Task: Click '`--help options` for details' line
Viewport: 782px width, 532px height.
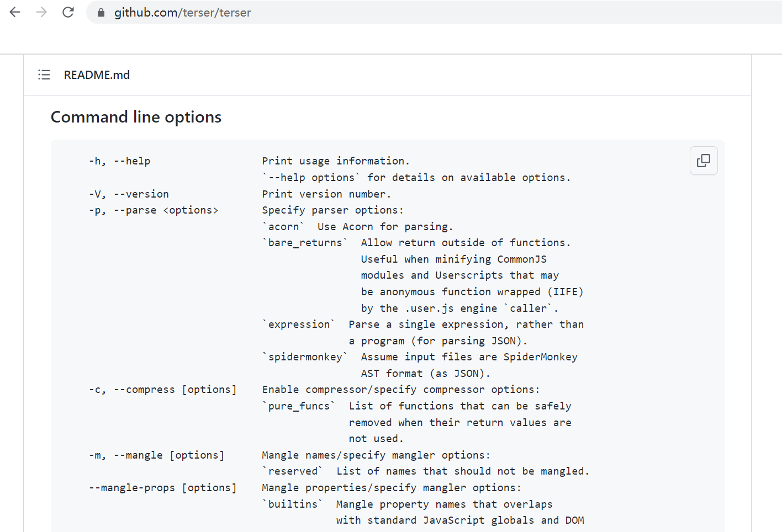Action: pos(416,178)
